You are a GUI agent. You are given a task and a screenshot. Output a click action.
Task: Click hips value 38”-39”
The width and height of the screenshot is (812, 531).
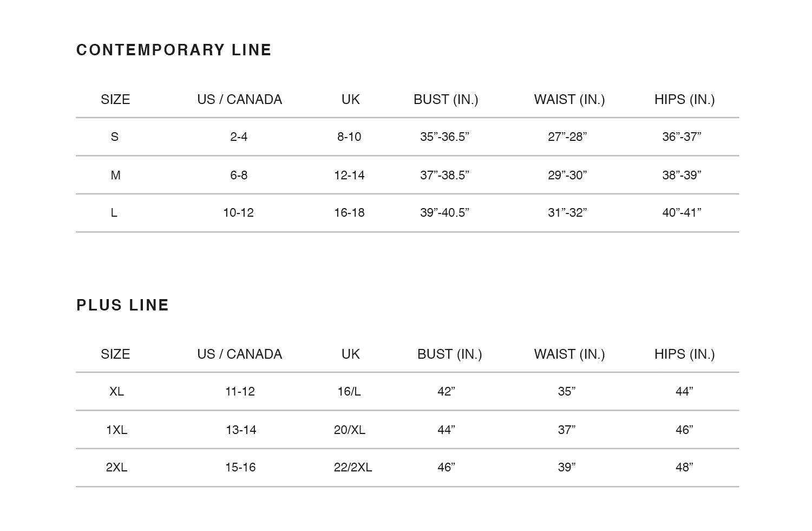click(682, 175)
